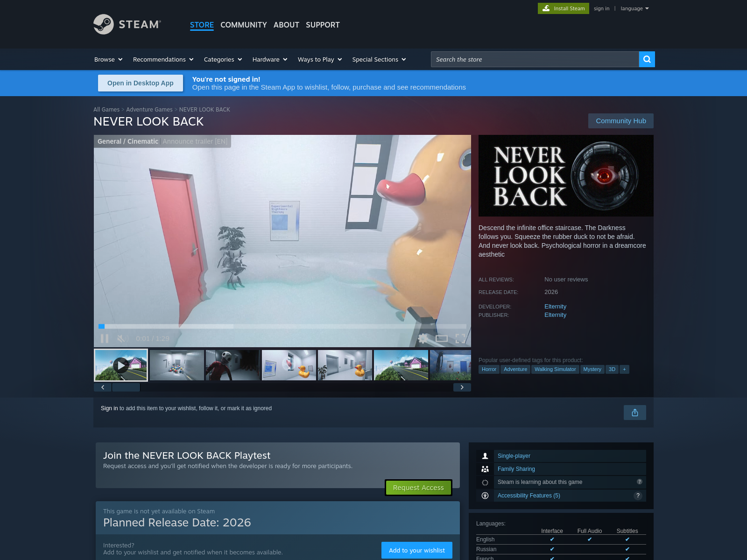Viewport: 747px width, 560px height.
Task: Click the Install Steam button
Action: pyautogui.click(x=564, y=8)
